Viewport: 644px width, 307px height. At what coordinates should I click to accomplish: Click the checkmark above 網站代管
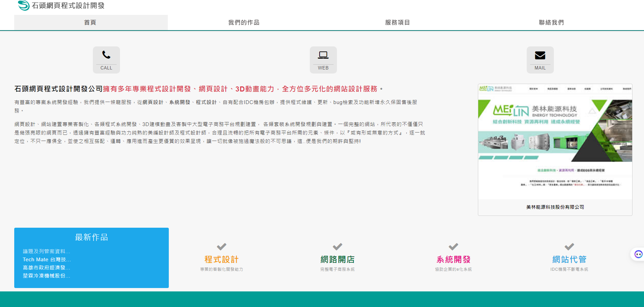tap(569, 247)
